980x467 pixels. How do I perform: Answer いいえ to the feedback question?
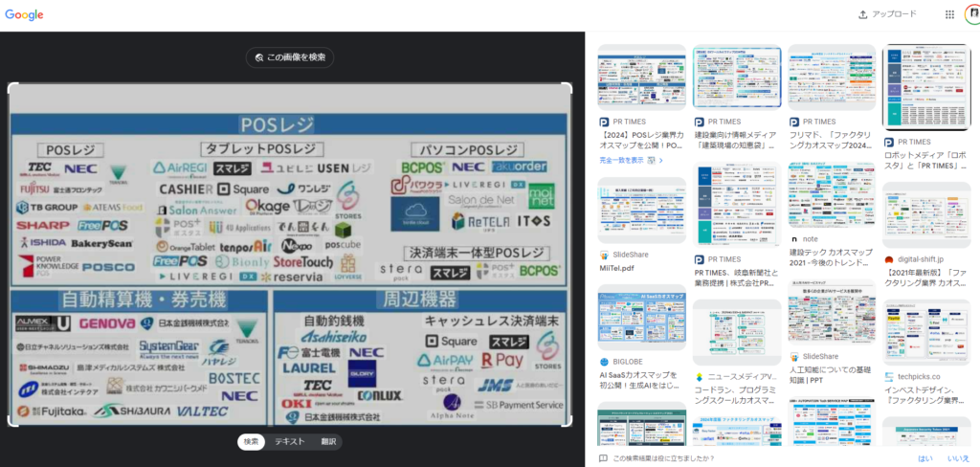(958, 458)
